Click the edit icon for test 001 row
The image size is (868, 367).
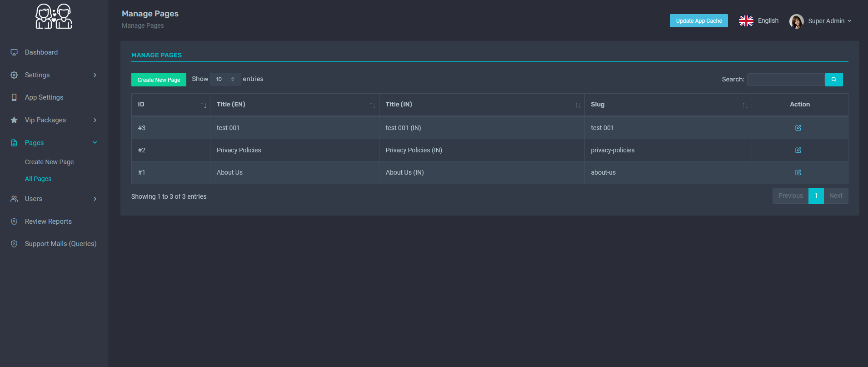(x=798, y=128)
